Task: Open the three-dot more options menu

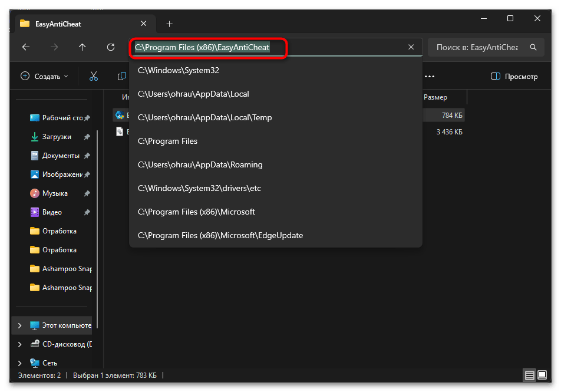Action: coord(430,76)
